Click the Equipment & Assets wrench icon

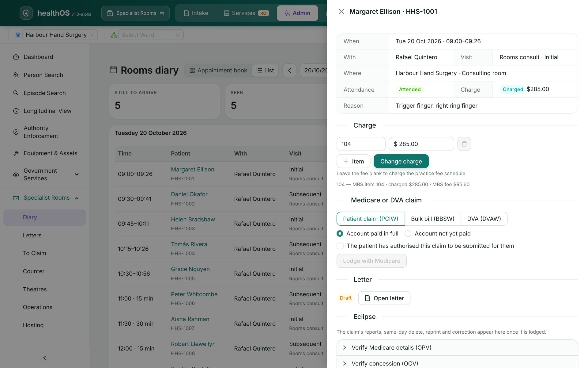tap(16, 153)
